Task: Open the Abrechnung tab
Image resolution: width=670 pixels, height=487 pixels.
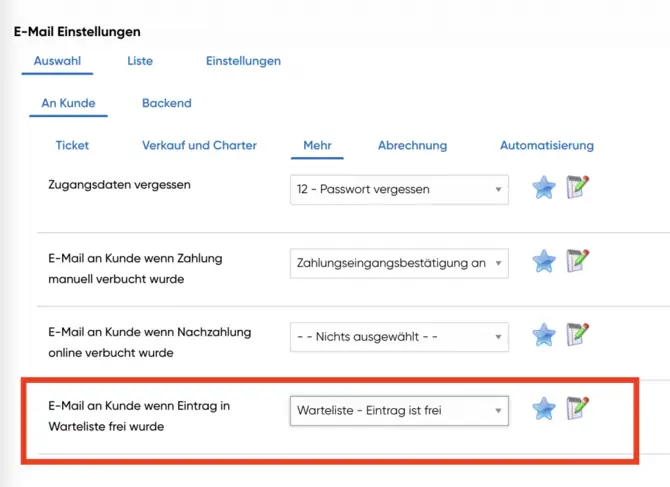Action: [412, 145]
